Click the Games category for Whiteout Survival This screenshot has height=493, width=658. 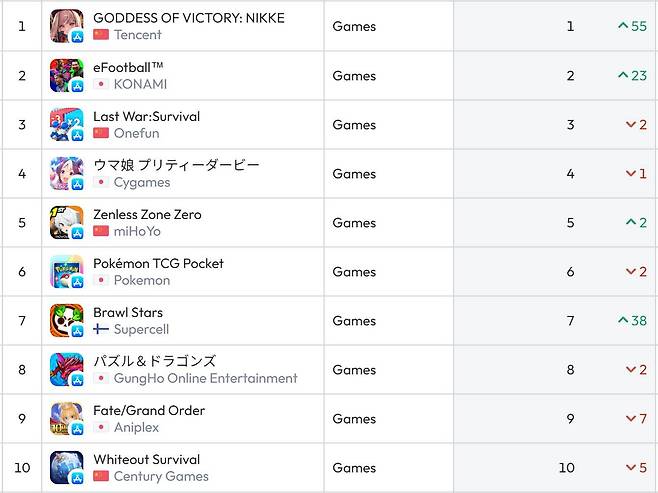click(354, 467)
